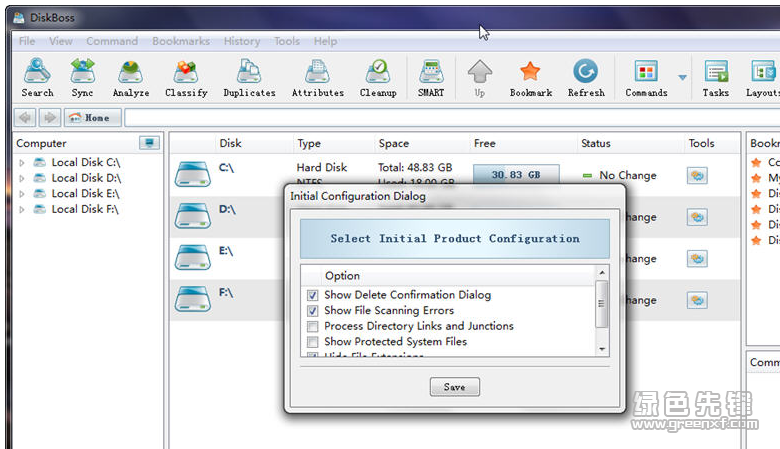Start the Classify tool
780x449 pixels.
[x=186, y=78]
